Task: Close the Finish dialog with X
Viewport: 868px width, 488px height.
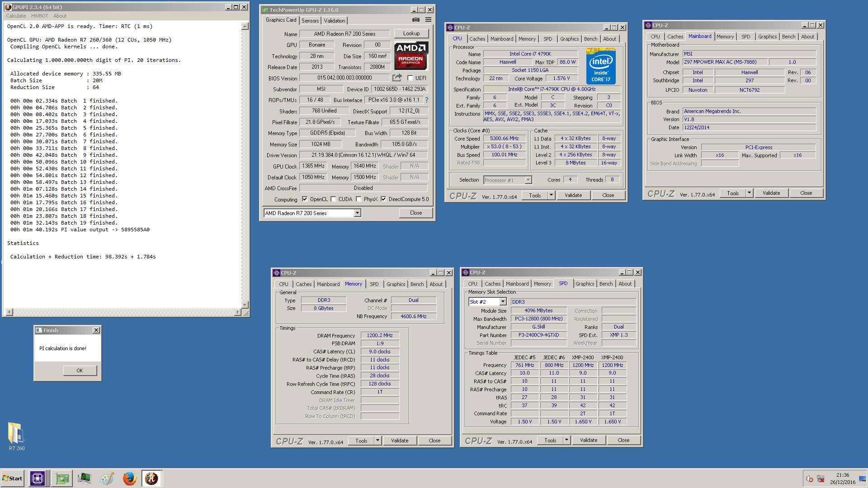Action: (x=96, y=330)
